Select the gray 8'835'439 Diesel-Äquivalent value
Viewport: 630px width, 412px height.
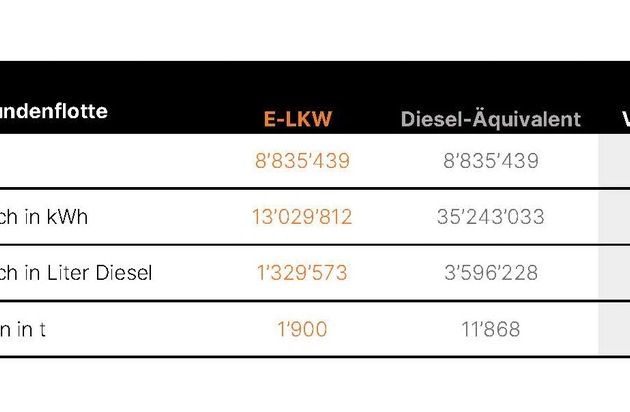click(x=490, y=161)
